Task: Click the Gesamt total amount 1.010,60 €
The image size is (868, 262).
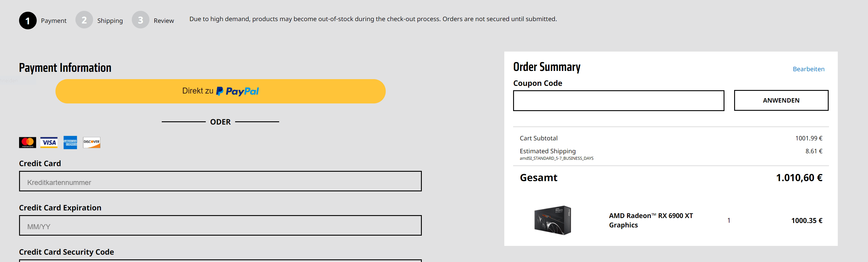Action: [799, 178]
